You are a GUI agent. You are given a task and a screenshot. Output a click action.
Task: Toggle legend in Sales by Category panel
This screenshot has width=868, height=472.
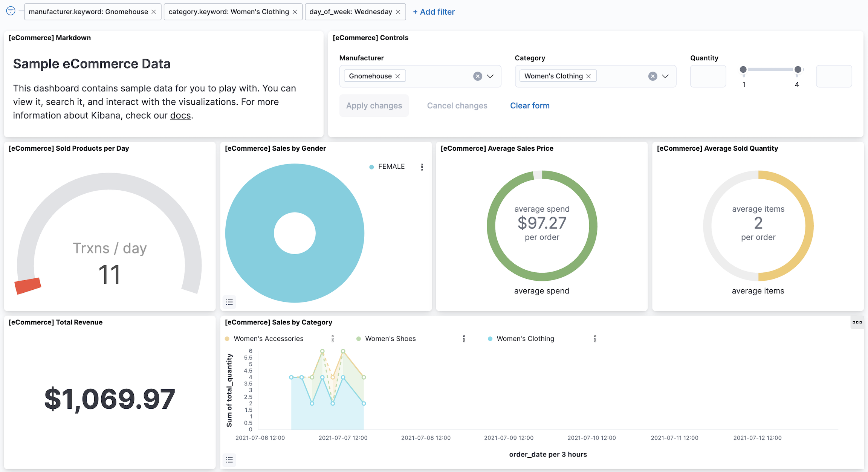point(229,460)
